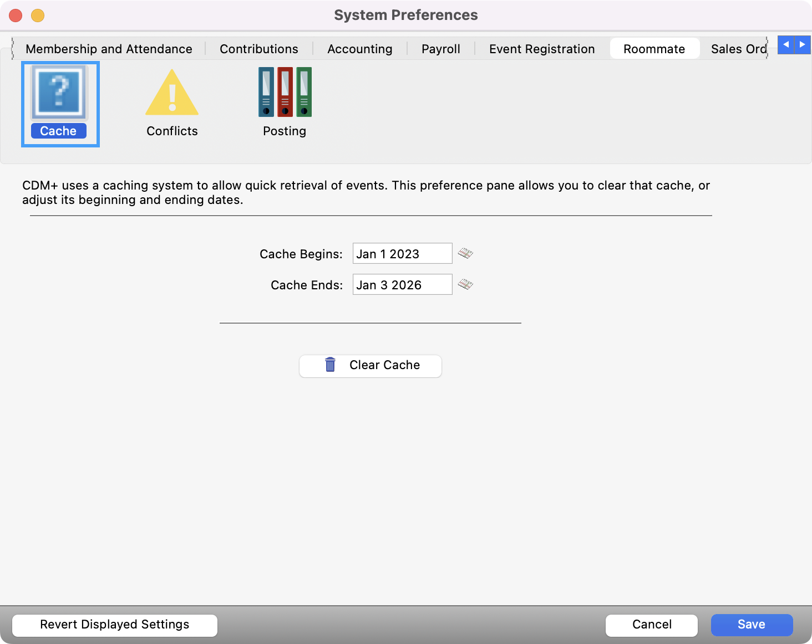812x644 pixels.
Task: Switch to Membership and Attendance tab
Action: (x=109, y=49)
